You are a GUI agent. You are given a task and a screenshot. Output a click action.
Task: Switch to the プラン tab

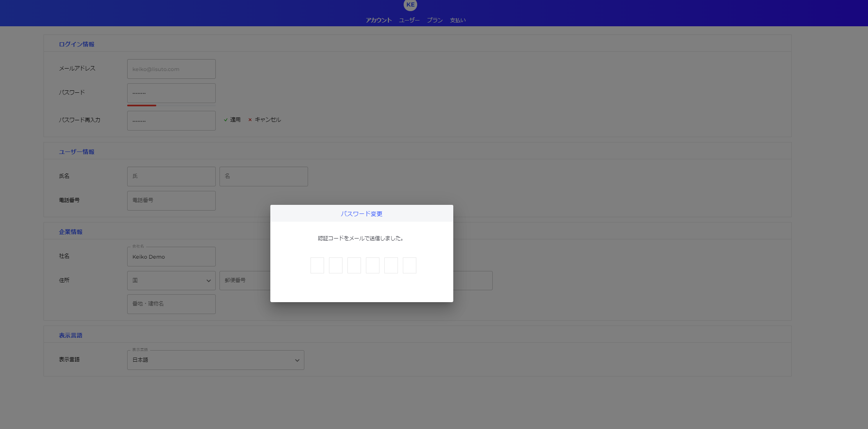[435, 20]
